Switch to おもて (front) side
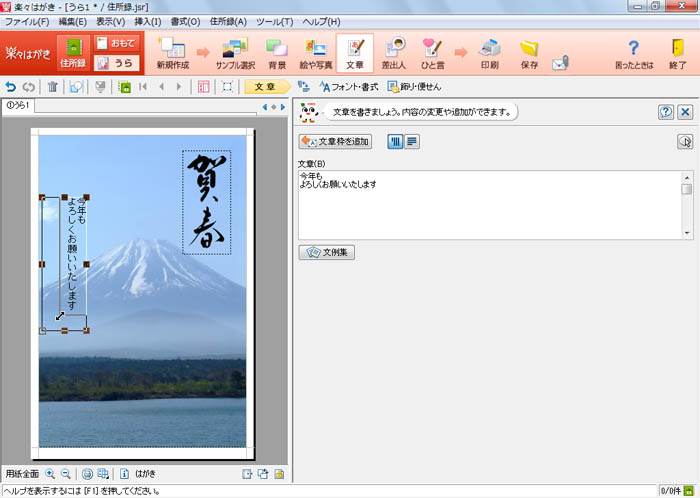The height and width of the screenshot is (498, 700). coord(116,44)
